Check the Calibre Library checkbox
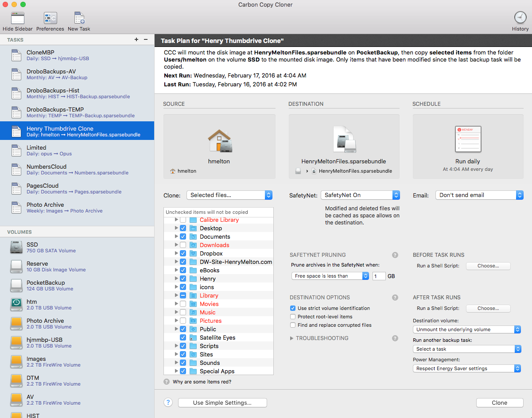Screen dimensions: 532x418 point(183,220)
